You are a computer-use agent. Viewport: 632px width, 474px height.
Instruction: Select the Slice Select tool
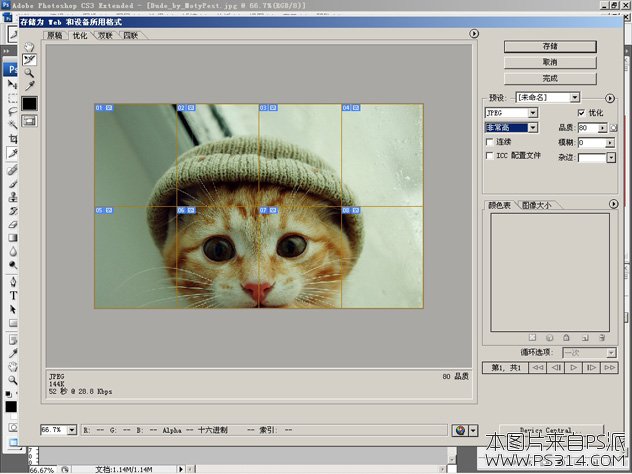pos(30,59)
